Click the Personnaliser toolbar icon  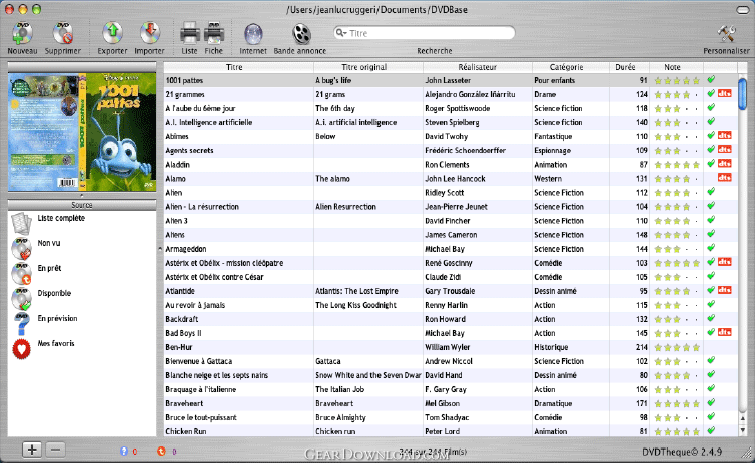[726, 34]
